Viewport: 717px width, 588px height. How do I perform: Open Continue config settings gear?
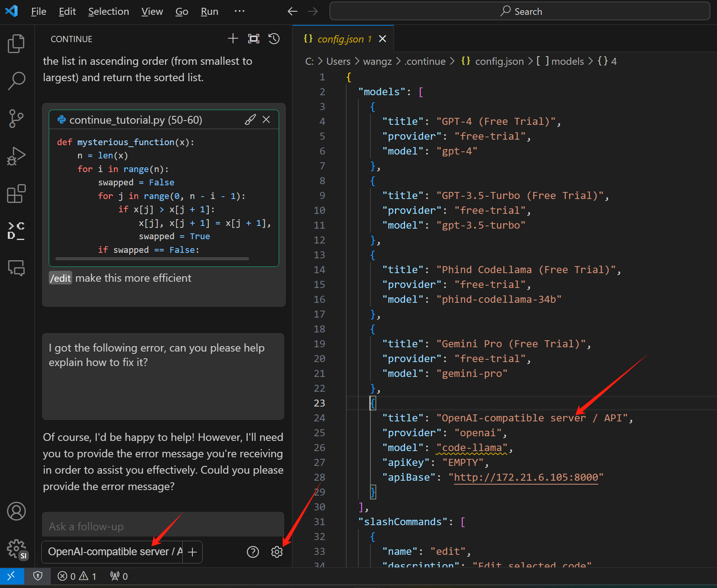click(x=277, y=552)
